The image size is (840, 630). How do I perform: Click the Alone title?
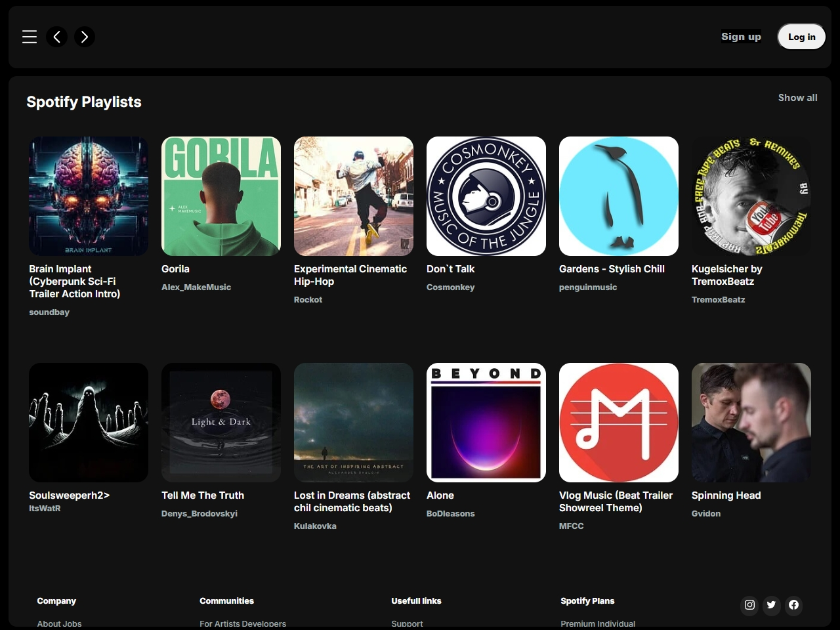440,495
